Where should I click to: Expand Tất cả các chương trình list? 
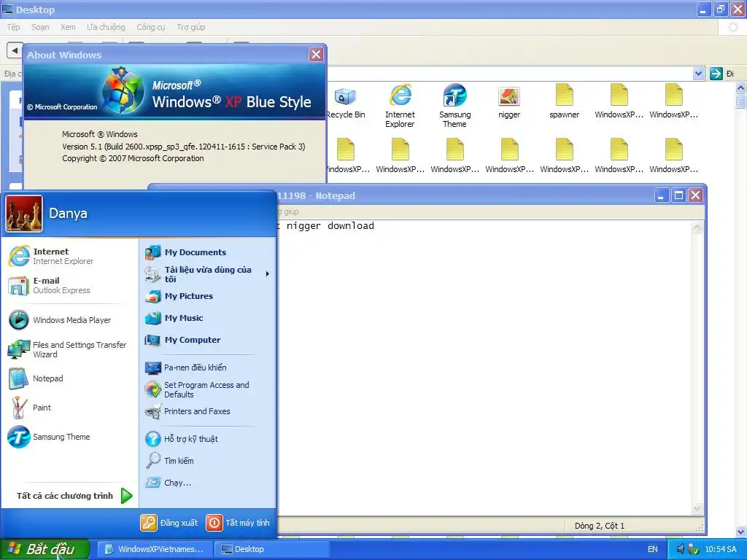point(74,496)
